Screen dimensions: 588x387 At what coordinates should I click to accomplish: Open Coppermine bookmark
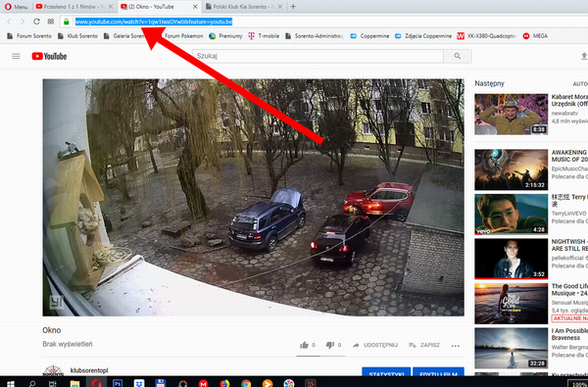pyautogui.click(x=369, y=36)
